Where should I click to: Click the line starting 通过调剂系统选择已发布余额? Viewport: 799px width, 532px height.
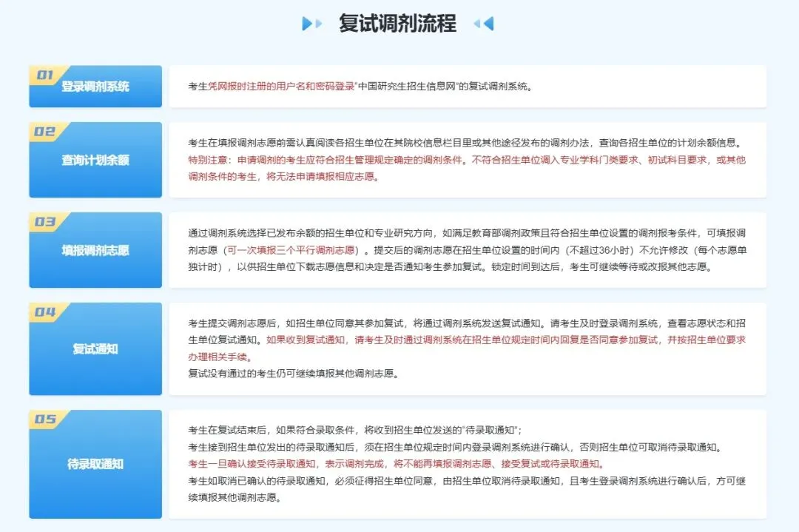(467, 233)
